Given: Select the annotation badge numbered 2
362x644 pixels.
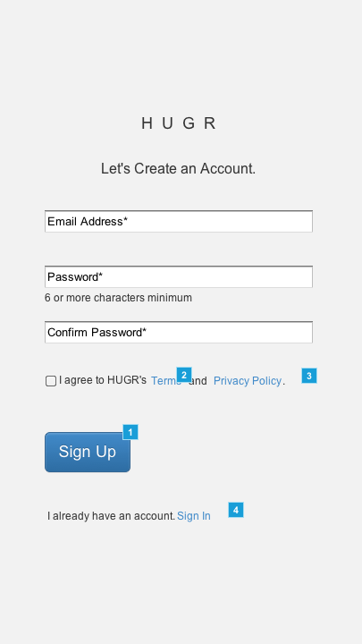Looking at the screenshot, I should tap(184, 375).
